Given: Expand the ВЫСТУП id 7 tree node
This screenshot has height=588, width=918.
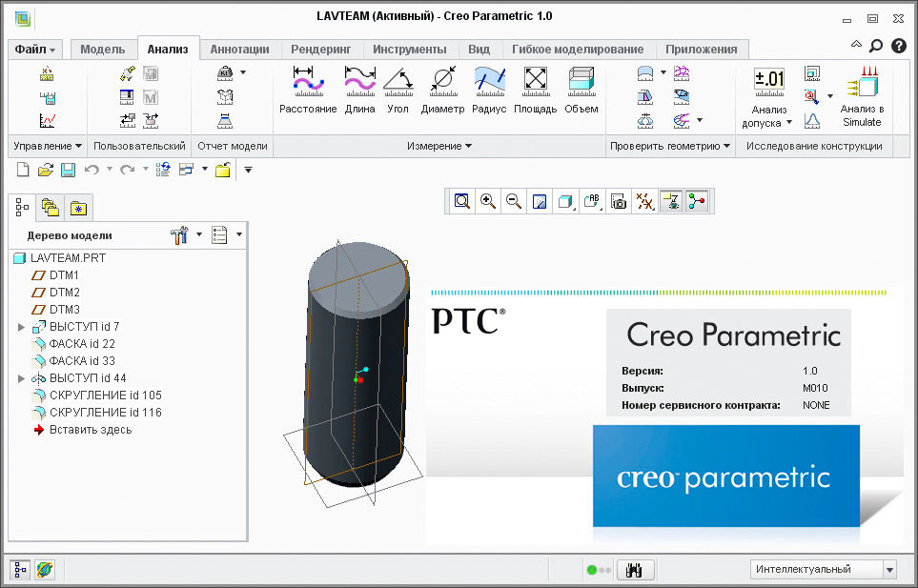Looking at the screenshot, I should [21, 327].
